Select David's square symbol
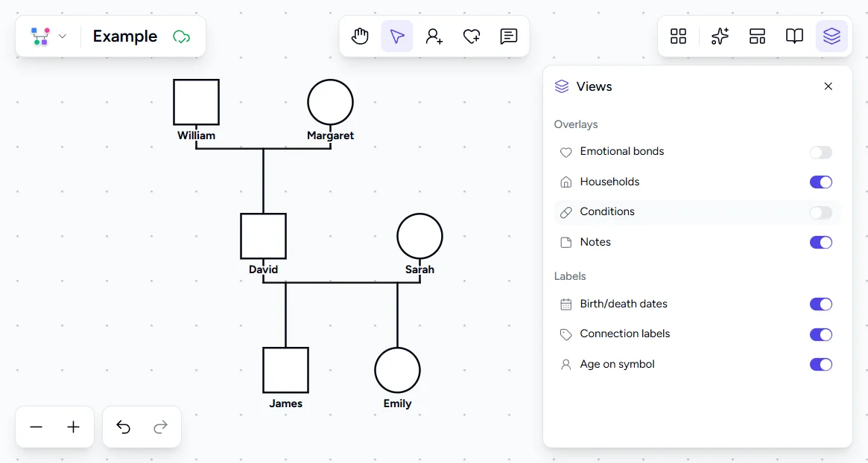 click(x=263, y=236)
